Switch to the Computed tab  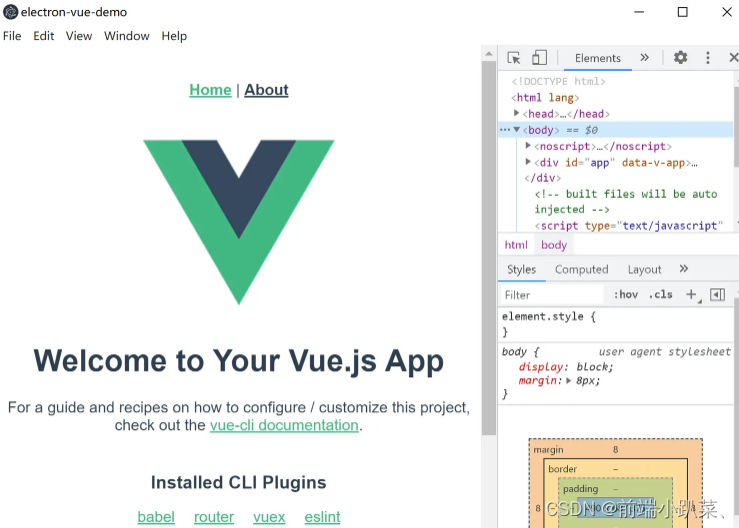[582, 269]
